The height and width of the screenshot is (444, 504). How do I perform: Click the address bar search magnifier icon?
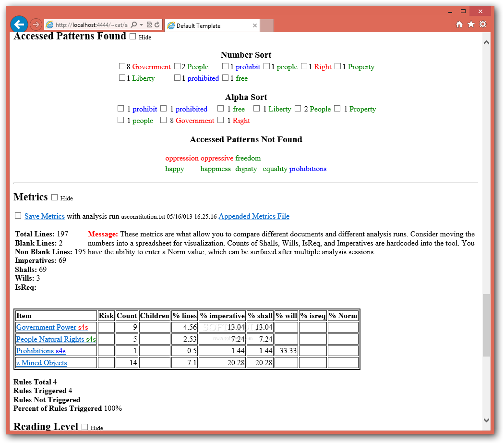(x=134, y=25)
